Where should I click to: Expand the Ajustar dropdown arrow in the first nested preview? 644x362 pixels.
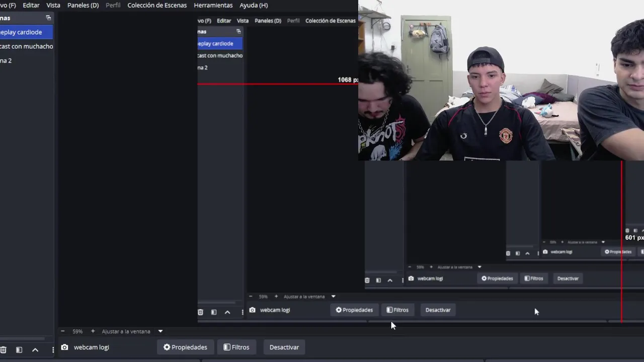point(333,297)
